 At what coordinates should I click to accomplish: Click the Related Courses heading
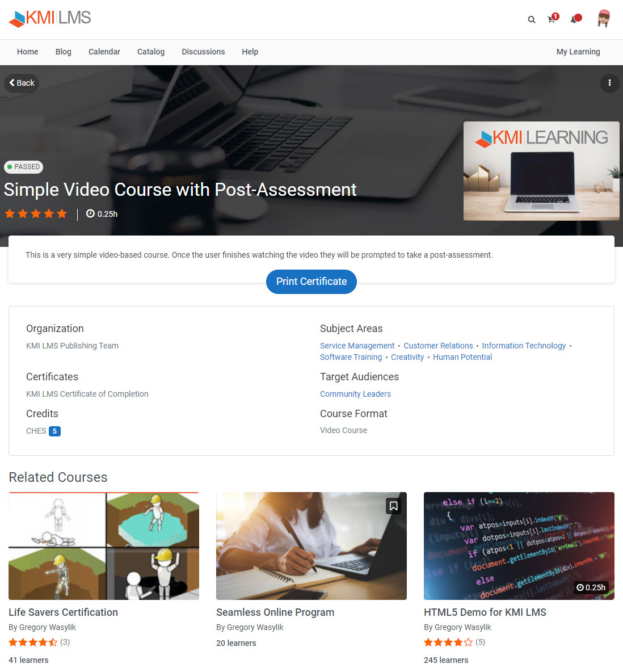[58, 477]
